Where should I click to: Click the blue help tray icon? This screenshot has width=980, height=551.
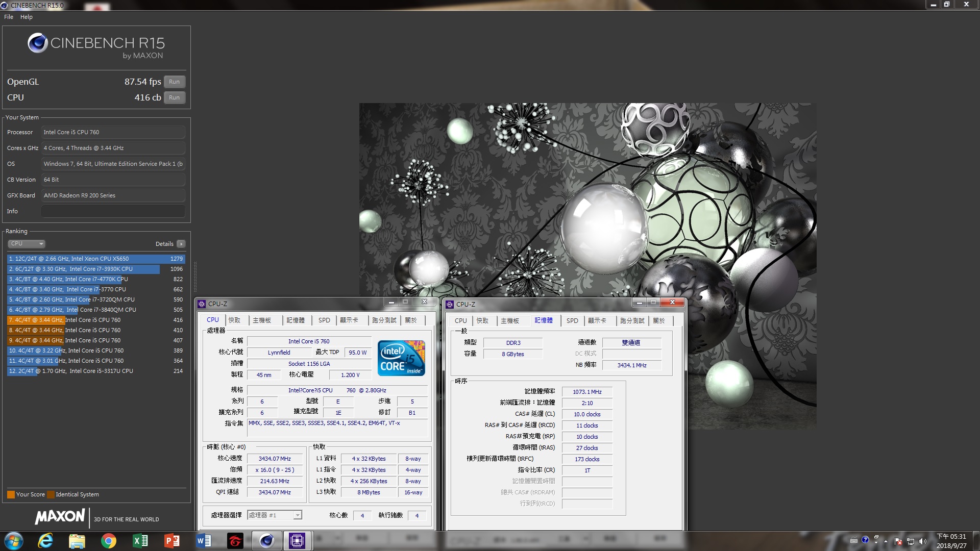865,540
